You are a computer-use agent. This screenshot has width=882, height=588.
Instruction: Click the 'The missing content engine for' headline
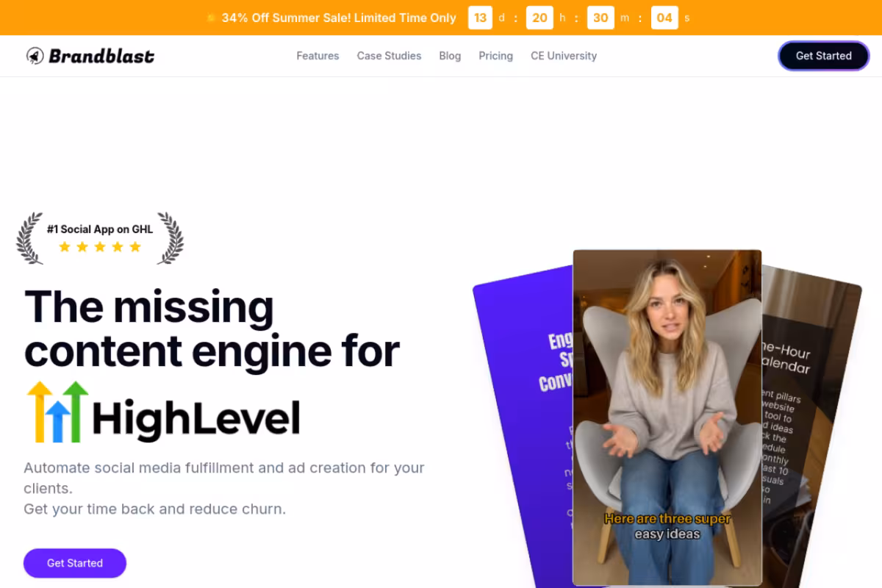(212, 329)
